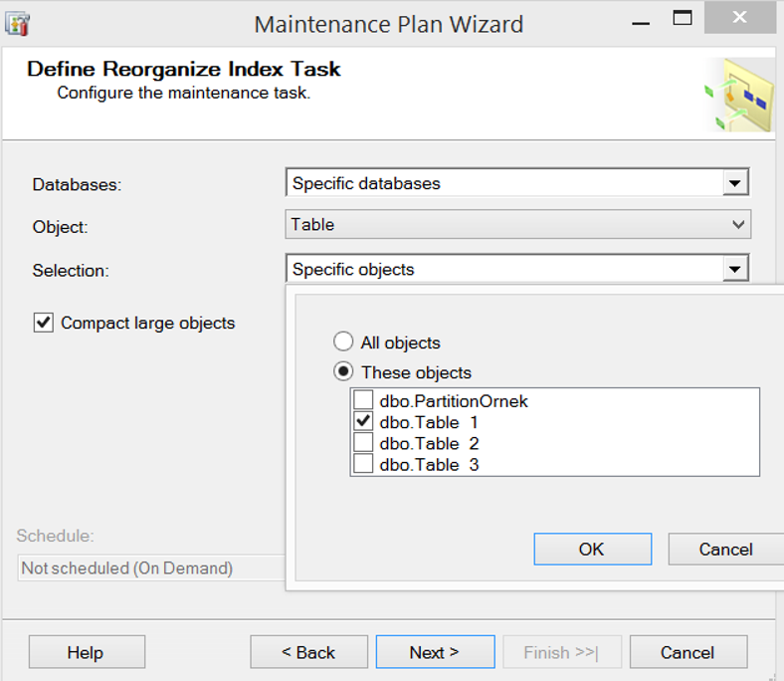Viewport: 784px width, 681px height.
Task: Uncheck dbo.Table 1 in the list
Action: pos(363,421)
